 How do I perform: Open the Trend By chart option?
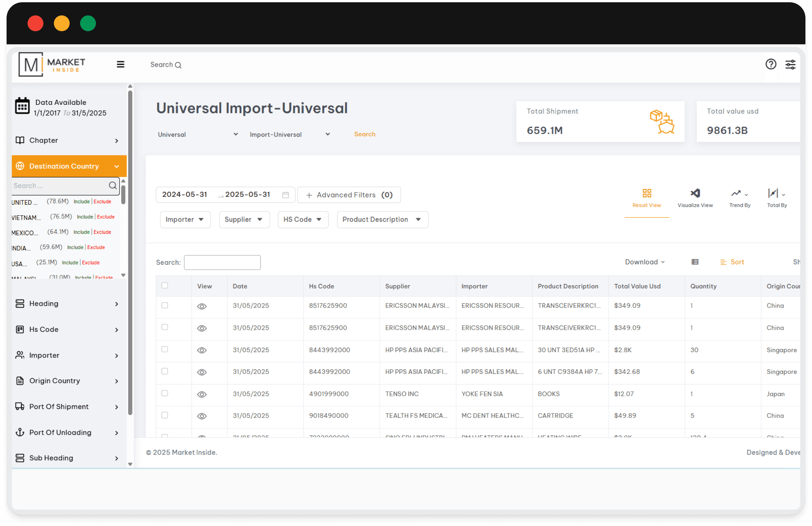(x=739, y=197)
